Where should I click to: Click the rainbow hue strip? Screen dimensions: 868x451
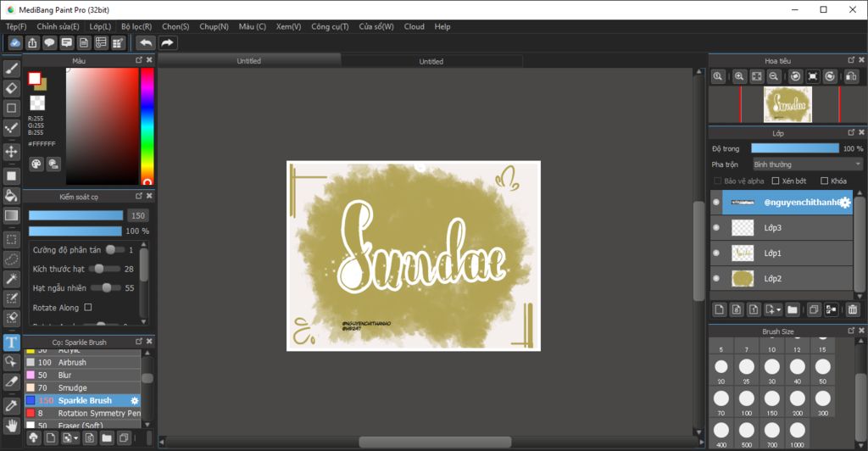[x=147, y=125]
